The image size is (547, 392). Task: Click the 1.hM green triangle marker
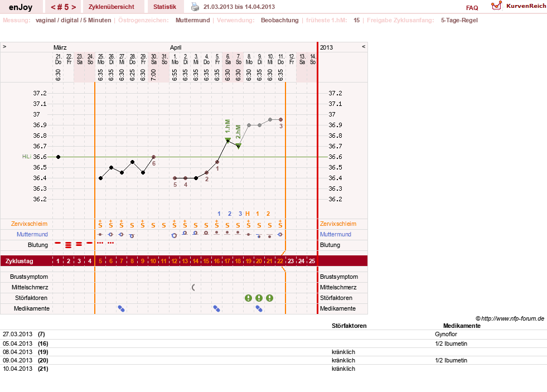click(227, 140)
